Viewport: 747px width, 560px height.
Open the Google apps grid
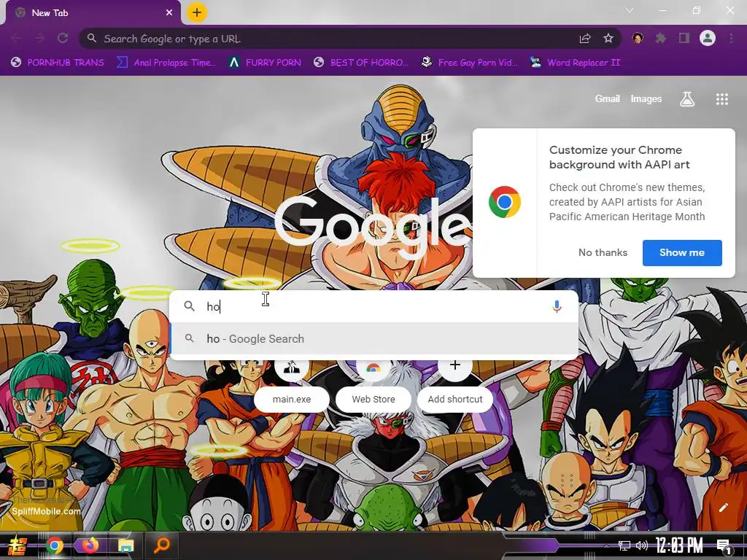click(x=722, y=99)
